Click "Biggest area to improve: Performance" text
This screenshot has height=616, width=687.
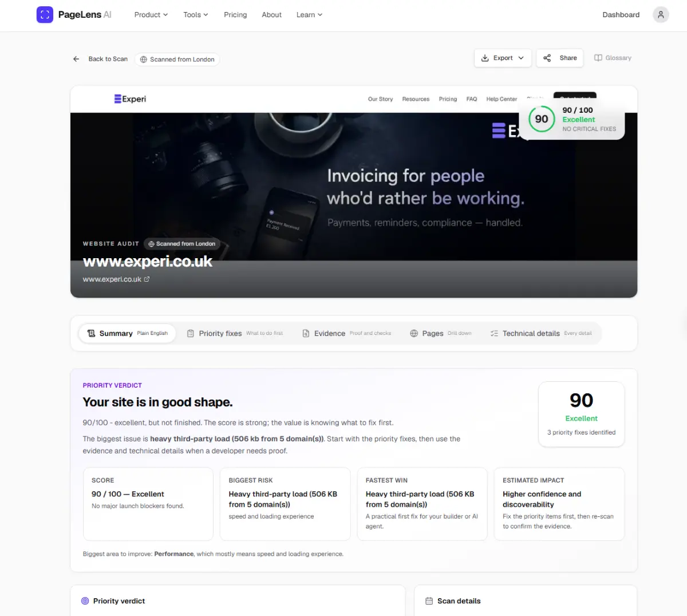coord(138,554)
